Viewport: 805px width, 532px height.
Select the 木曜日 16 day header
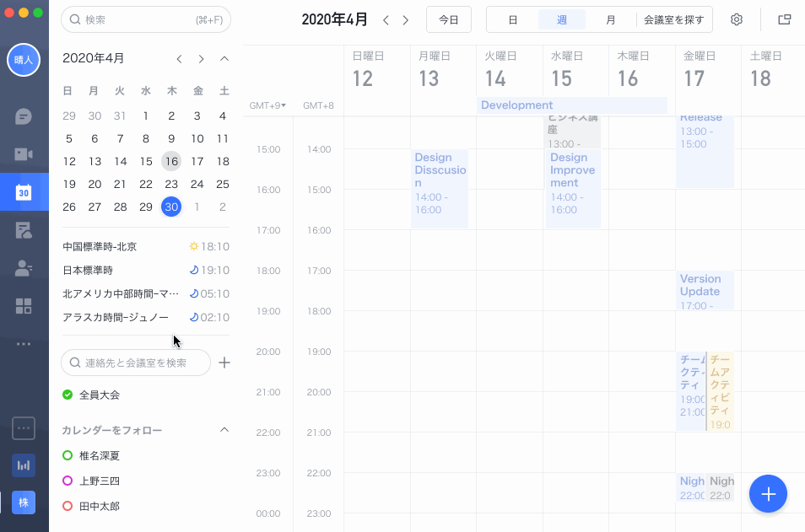pos(642,71)
